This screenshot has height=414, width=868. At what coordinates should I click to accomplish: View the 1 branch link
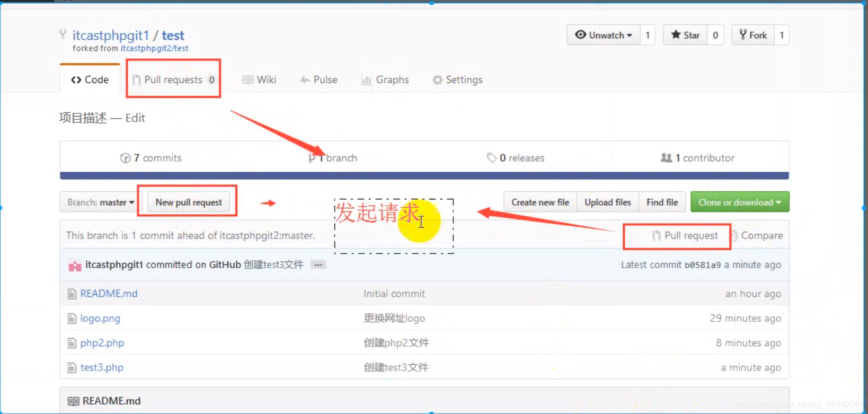coord(333,158)
